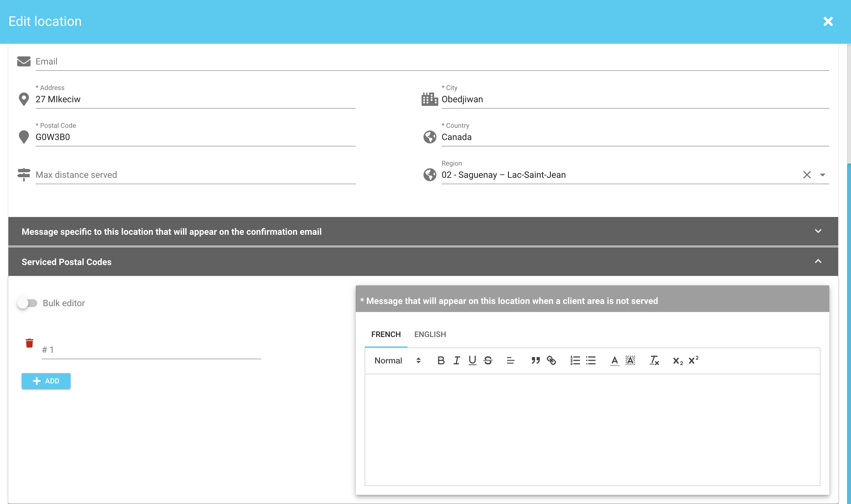Click the clear formatting icon
This screenshot has height=504, width=851.
coord(654,360)
